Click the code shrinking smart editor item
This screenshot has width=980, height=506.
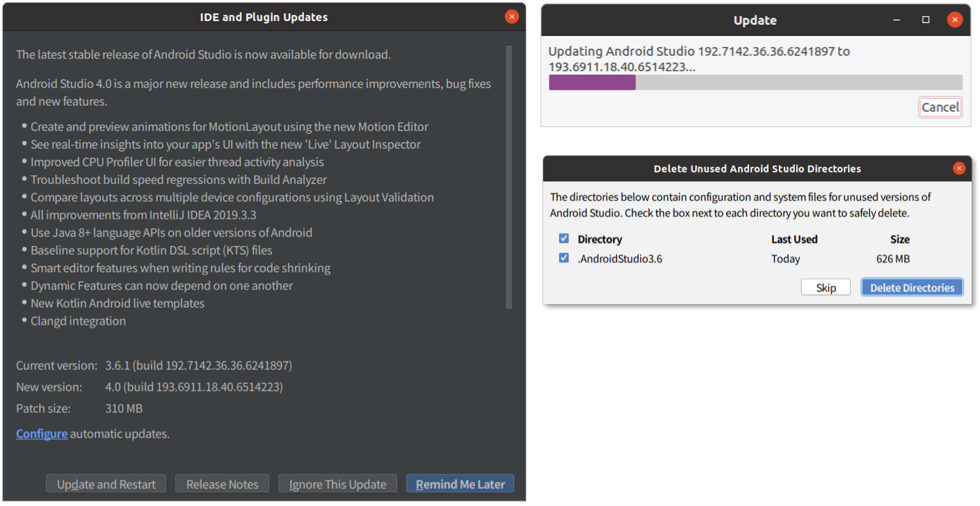pyautogui.click(x=180, y=268)
